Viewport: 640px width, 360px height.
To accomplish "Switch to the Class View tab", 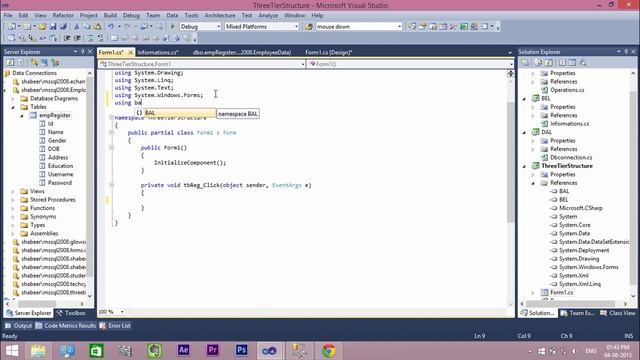I will [x=618, y=313].
